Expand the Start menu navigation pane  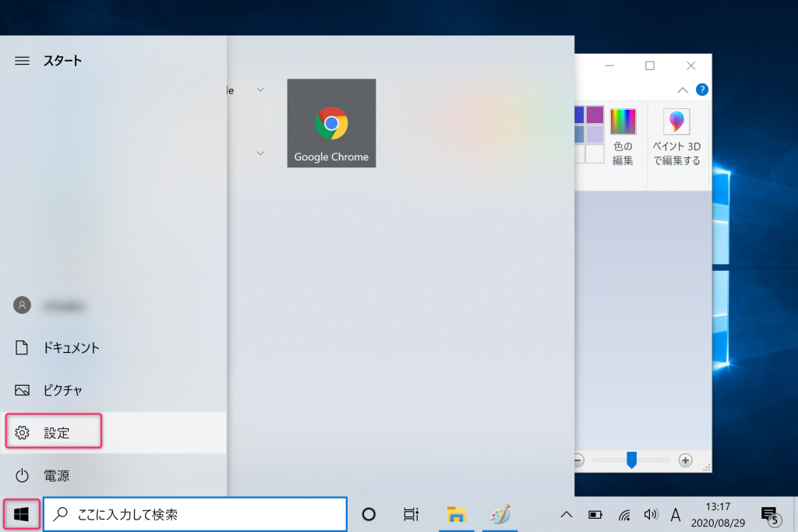point(21,60)
